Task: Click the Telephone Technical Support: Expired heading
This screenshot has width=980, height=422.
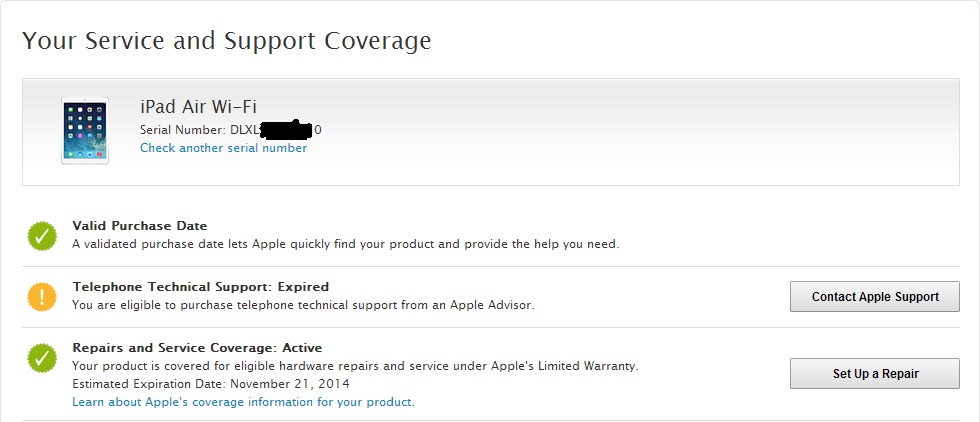Action: click(x=201, y=287)
